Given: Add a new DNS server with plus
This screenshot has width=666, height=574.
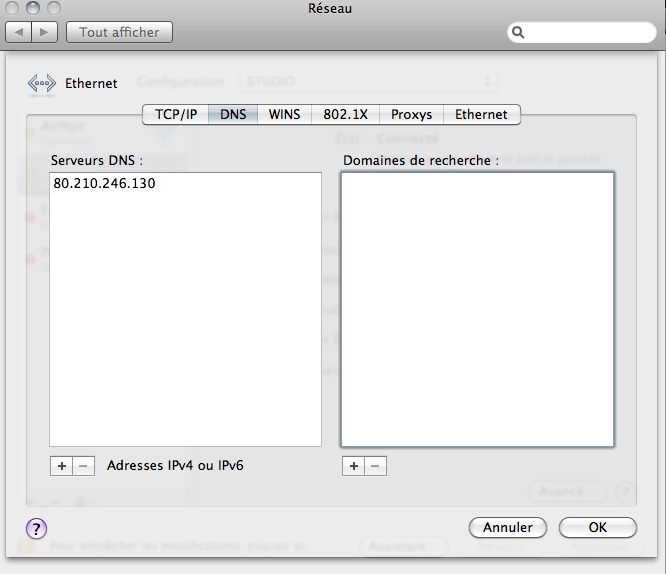Looking at the screenshot, I should click(61, 465).
